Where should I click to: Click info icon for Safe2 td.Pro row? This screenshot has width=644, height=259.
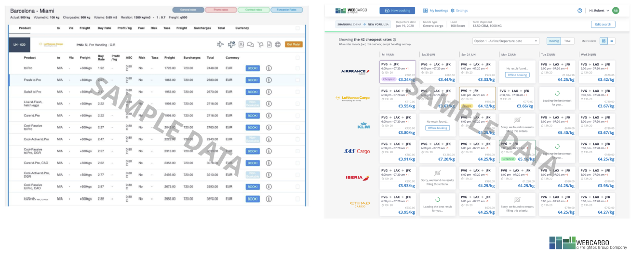click(x=268, y=92)
